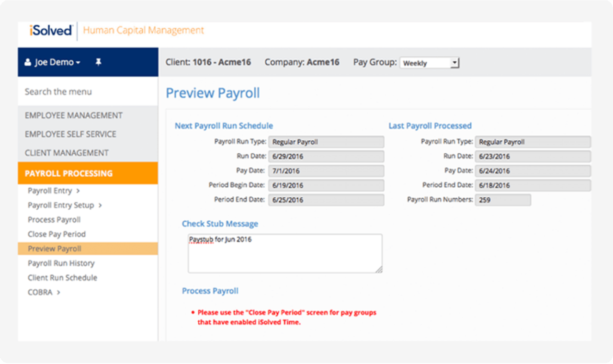View the Payroll Run History page

click(59, 263)
